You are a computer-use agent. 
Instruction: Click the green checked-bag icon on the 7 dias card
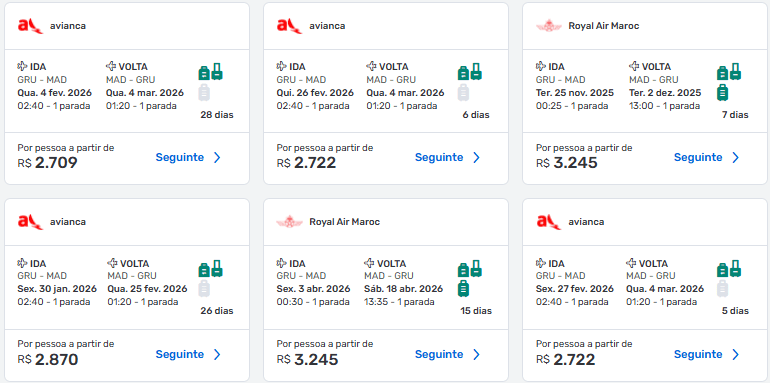[x=722, y=92]
